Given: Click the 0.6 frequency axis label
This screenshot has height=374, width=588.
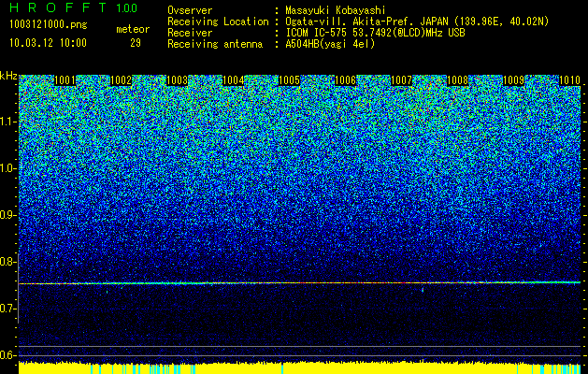Looking at the screenshot, I should point(7,355).
